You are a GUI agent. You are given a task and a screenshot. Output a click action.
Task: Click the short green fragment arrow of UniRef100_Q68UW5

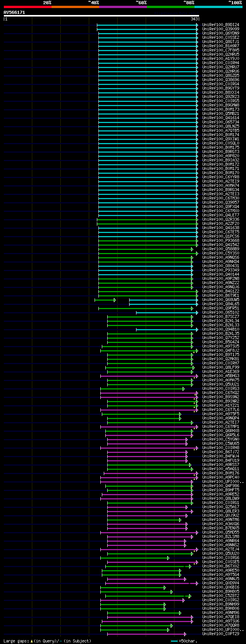pyautogui.click(x=105, y=300)
